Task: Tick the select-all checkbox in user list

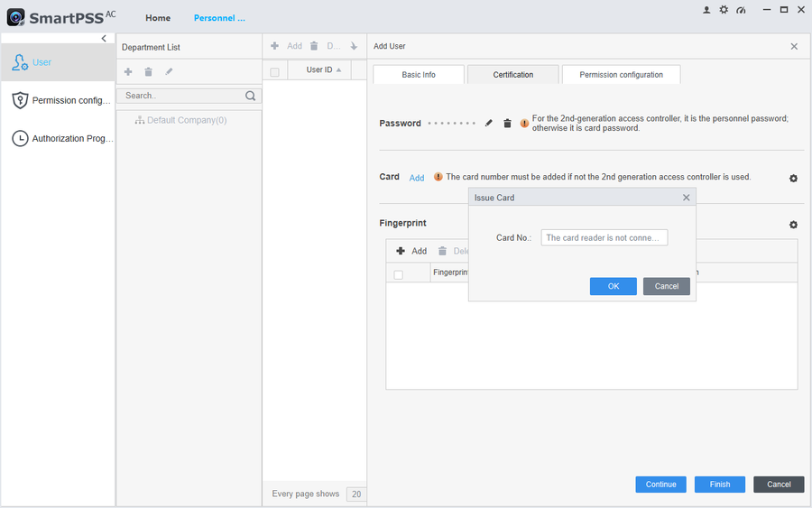Action: click(275, 71)
